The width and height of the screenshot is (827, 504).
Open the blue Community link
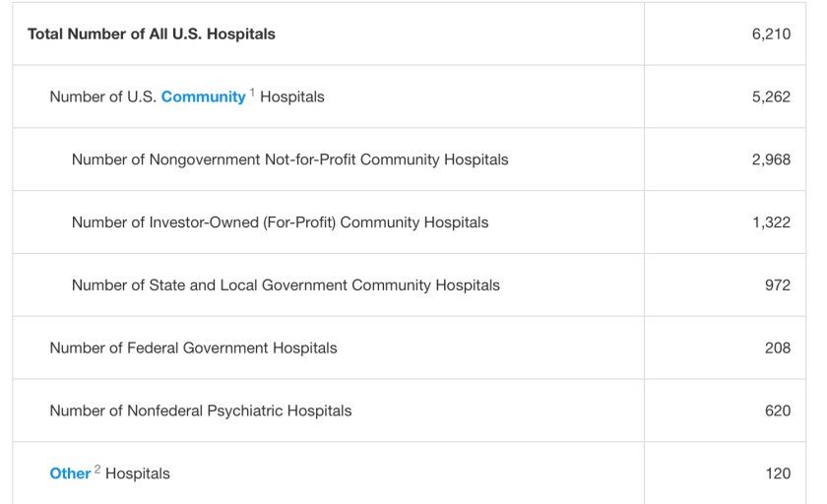click(x=203, y=96)
